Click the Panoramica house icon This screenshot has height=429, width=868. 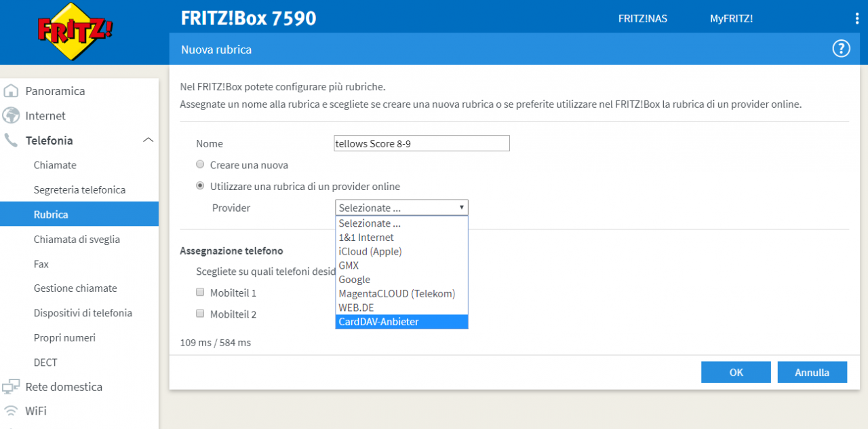click(x=11, y=91)
